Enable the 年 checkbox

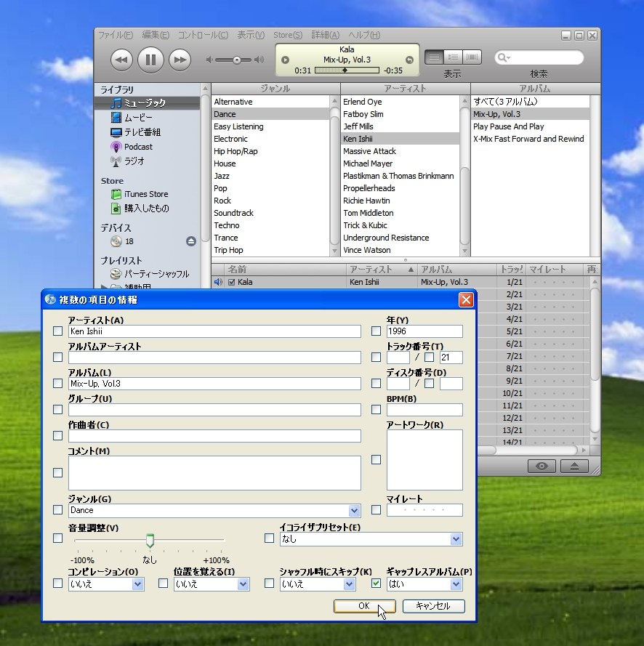tap(376, 331)
